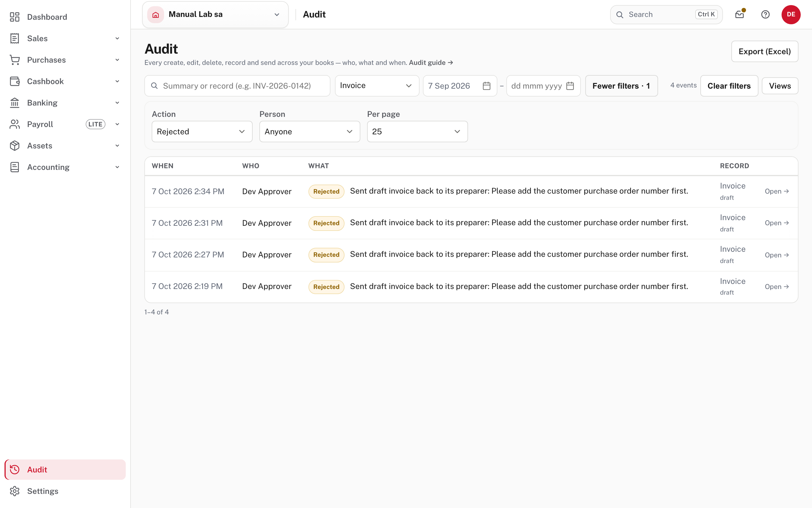Screen dimensions: 812x508
Task: Select Audit in the sidebar
Action: coord(65,469)
